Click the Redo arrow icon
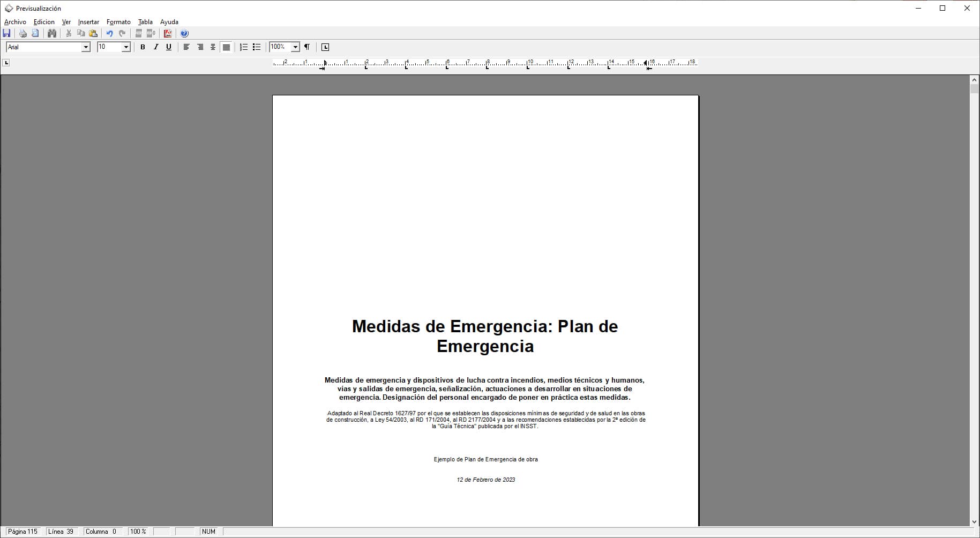The height and width of the screenshot is (538, 980). pos(122,33)
